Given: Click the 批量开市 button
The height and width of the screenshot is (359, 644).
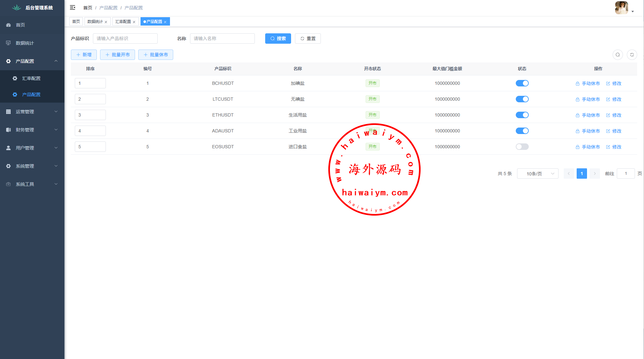Looking at the screenshot, I should pyautogui.click(x=117, y=55).
